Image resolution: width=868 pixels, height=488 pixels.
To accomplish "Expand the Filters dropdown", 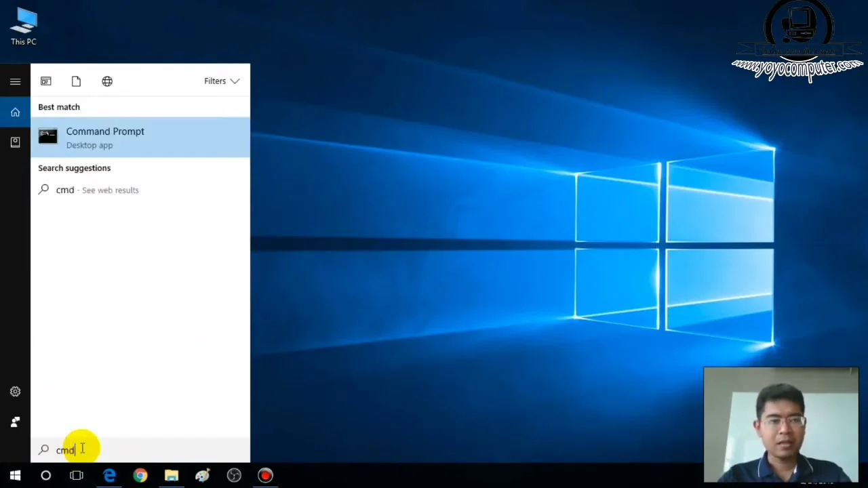I will click(x=222, y=81).
